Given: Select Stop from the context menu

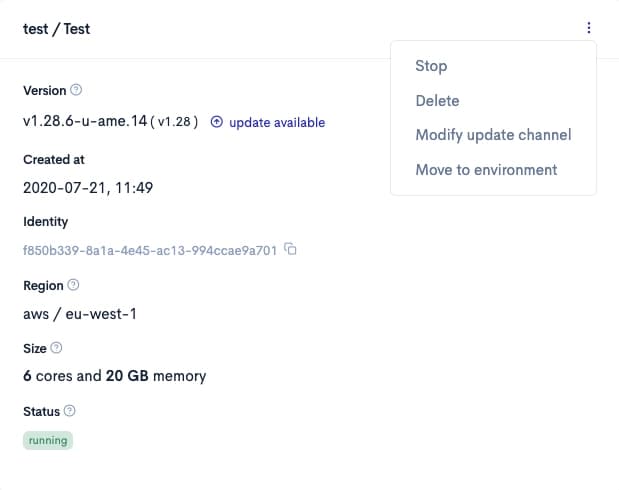Looking at the screenshot, I should (431, 66).
